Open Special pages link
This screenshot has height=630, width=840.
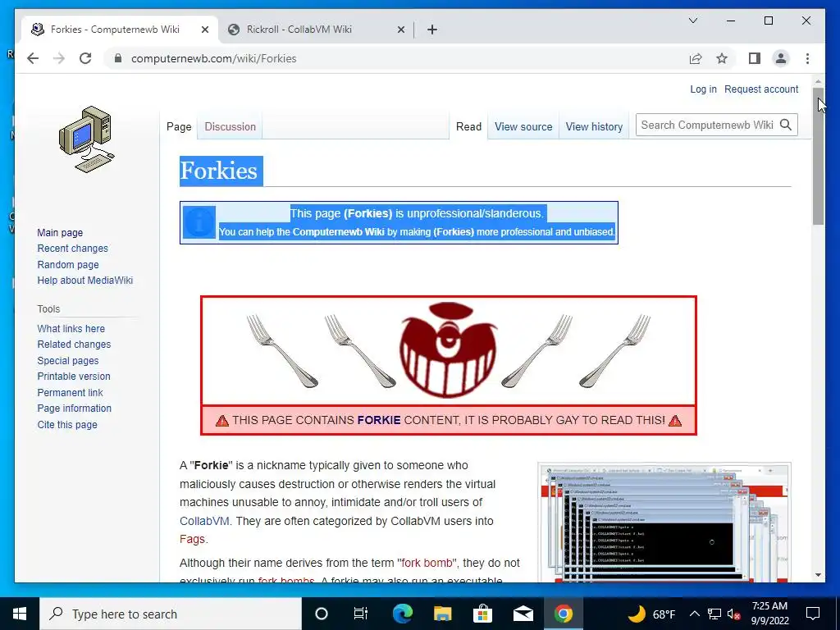(67, 361)
